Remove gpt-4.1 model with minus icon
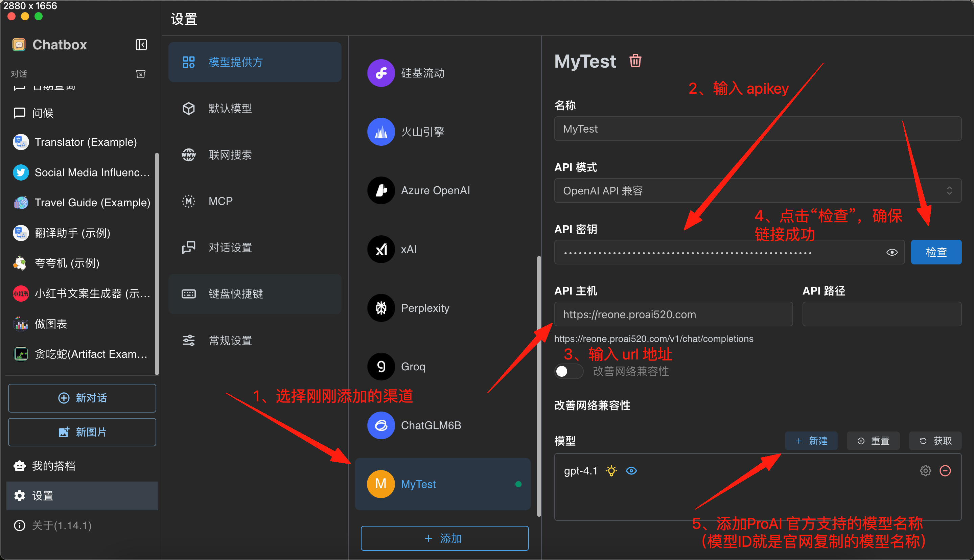This screenshot has width=974, height=560. click(945, 471)
